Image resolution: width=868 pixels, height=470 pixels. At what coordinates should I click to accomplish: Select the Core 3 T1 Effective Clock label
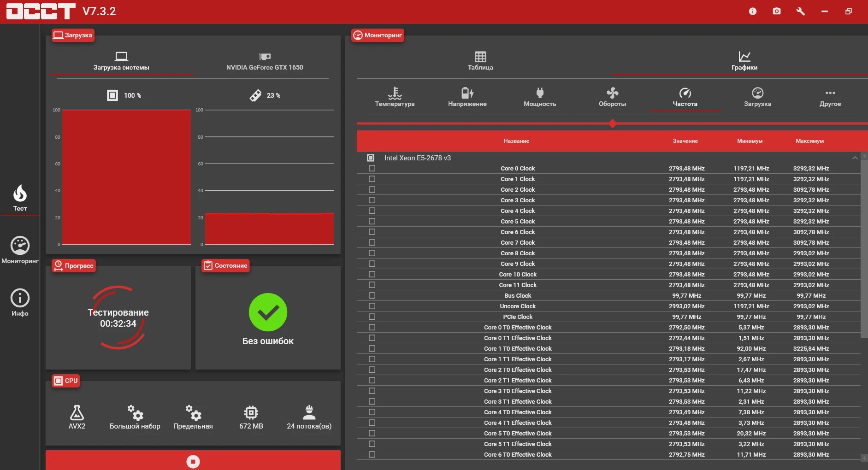[x=518, y=401]
